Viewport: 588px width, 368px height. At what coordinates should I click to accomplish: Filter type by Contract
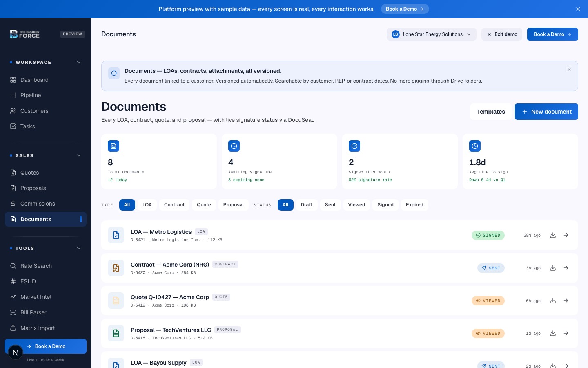point(174,205)
